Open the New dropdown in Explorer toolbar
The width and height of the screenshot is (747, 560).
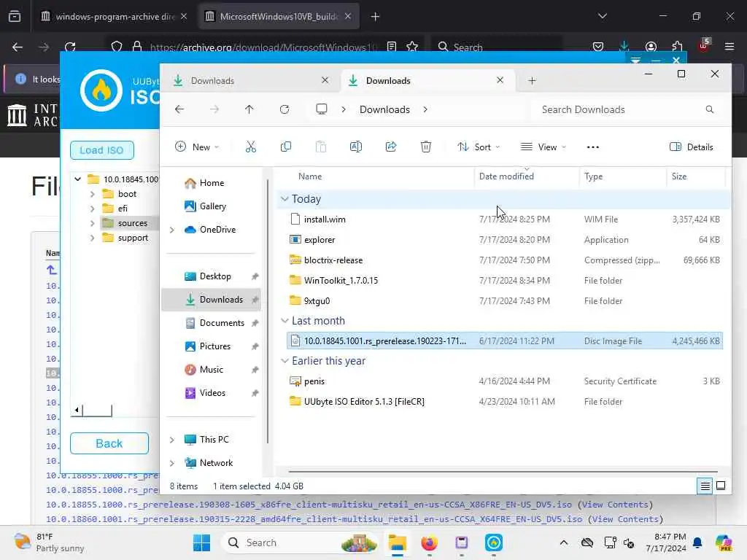point(197,147)
